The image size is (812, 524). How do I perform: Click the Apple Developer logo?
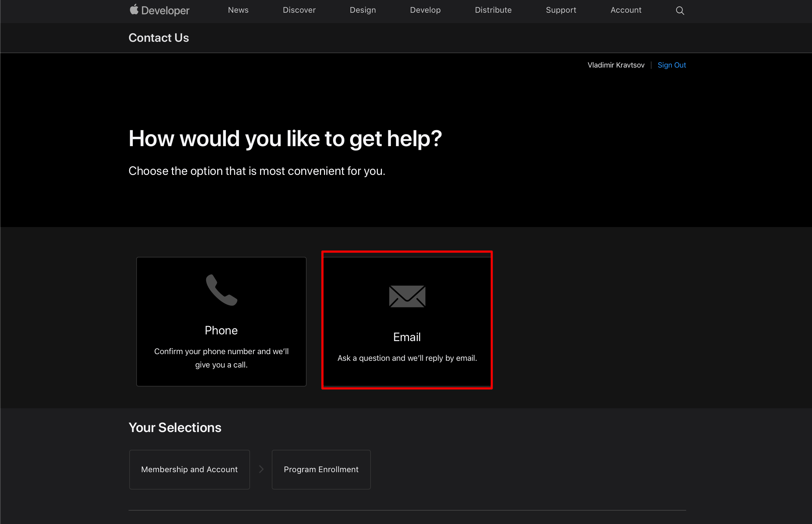coord(159,10)
